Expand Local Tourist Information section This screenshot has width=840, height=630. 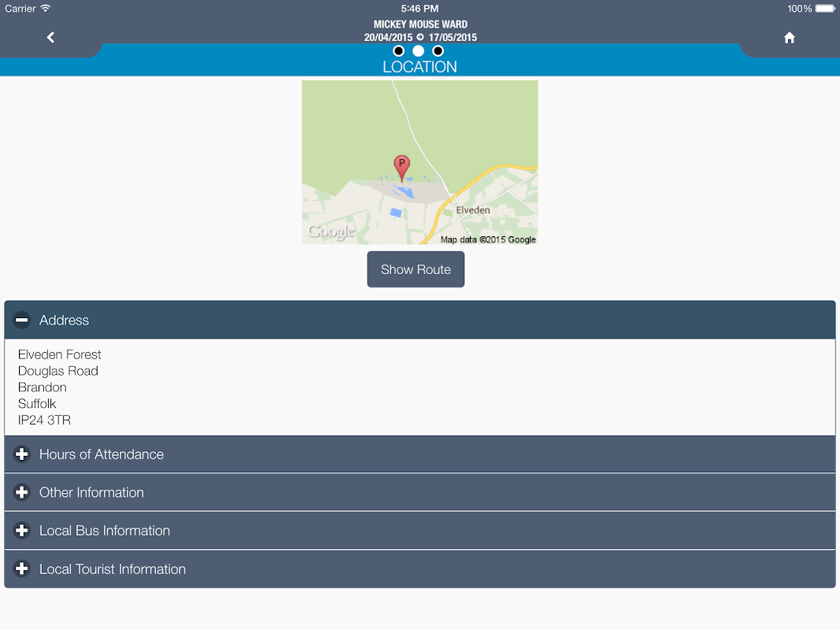[420, 569]
